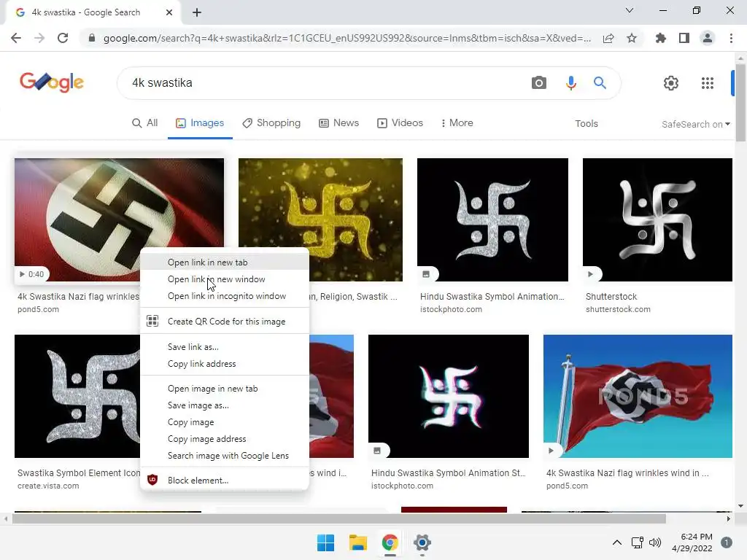Open the Extensions puzzle icon
Screen dimensions: 747x560
pos(661,38)
